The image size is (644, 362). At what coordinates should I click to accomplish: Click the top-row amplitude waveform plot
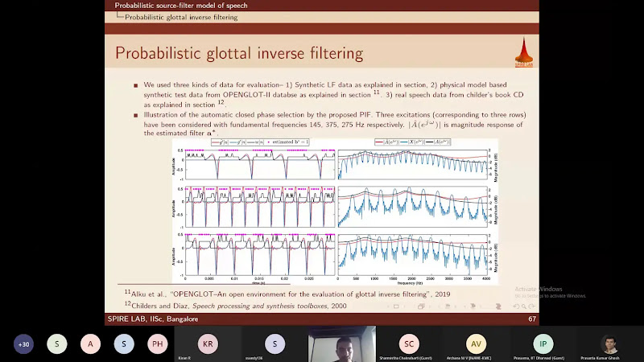(x=260, y=165)
